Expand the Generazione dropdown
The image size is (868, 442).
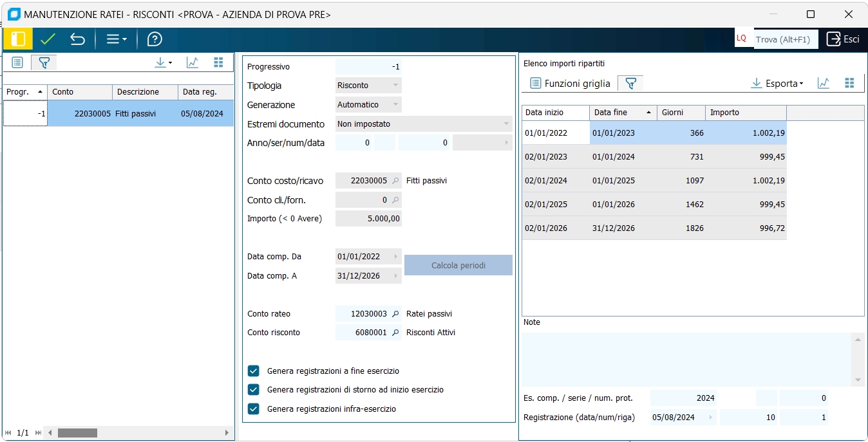click(395, 105)
